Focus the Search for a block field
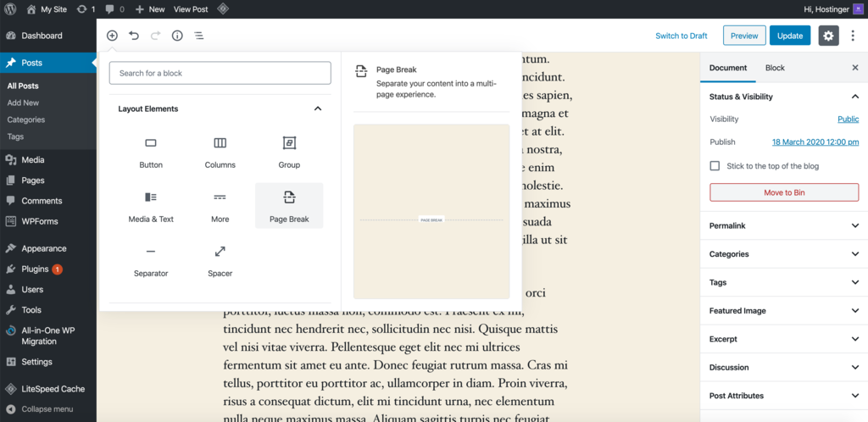Image resolution: width=868 pixels, height=422 pixels. (x=220, y=73)
